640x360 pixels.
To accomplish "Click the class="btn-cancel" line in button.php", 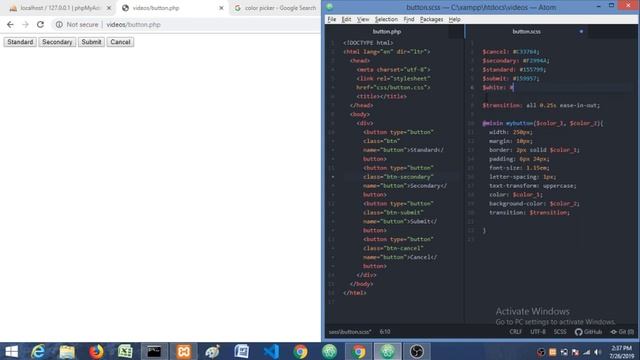I will (x=393, y=248).
